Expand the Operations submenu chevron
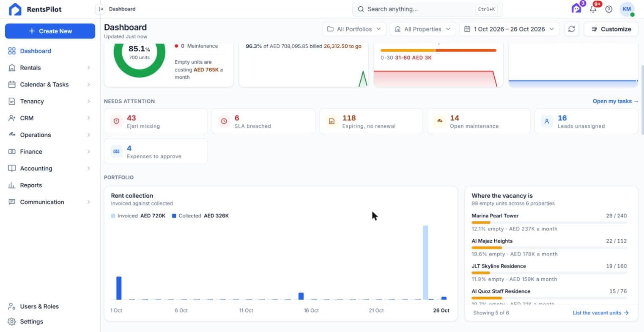The image size is (644, 332). [x=89, y=135]
